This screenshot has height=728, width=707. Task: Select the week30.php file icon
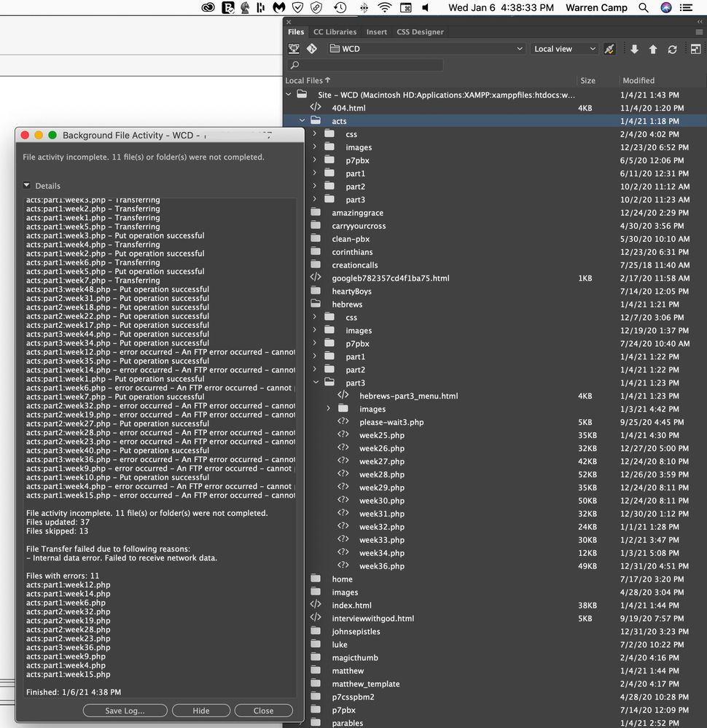click(343, 500)
